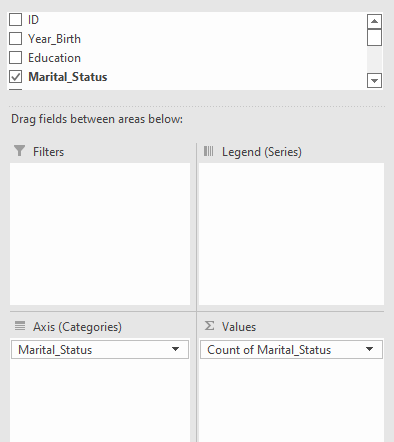The image size is (394, 442).
Task: Check the ID field checkbox
Action: 15,20
